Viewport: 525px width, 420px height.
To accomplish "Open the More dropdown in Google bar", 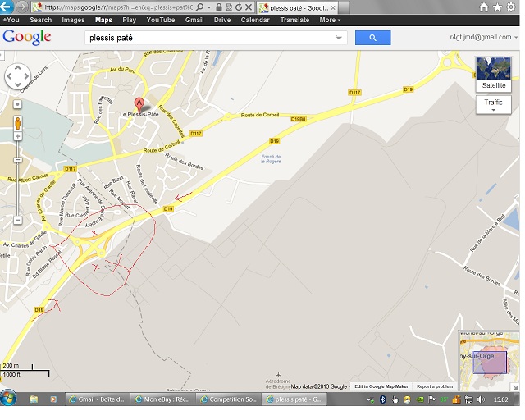I will click(x=330, y=20).
